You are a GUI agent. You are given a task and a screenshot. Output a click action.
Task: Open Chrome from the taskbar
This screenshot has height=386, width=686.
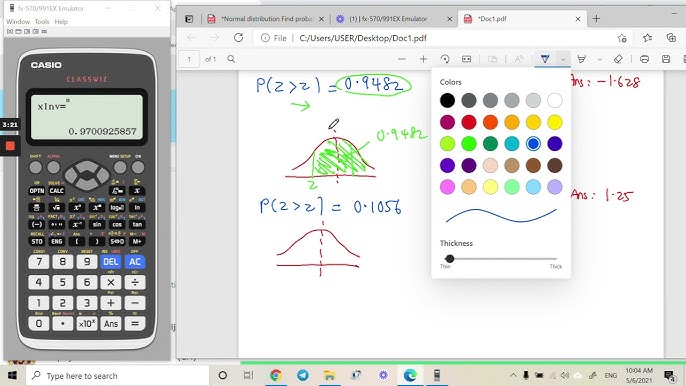(276, 375)
